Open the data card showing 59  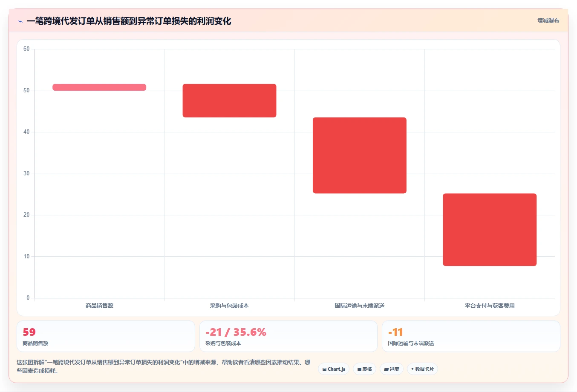106,336
